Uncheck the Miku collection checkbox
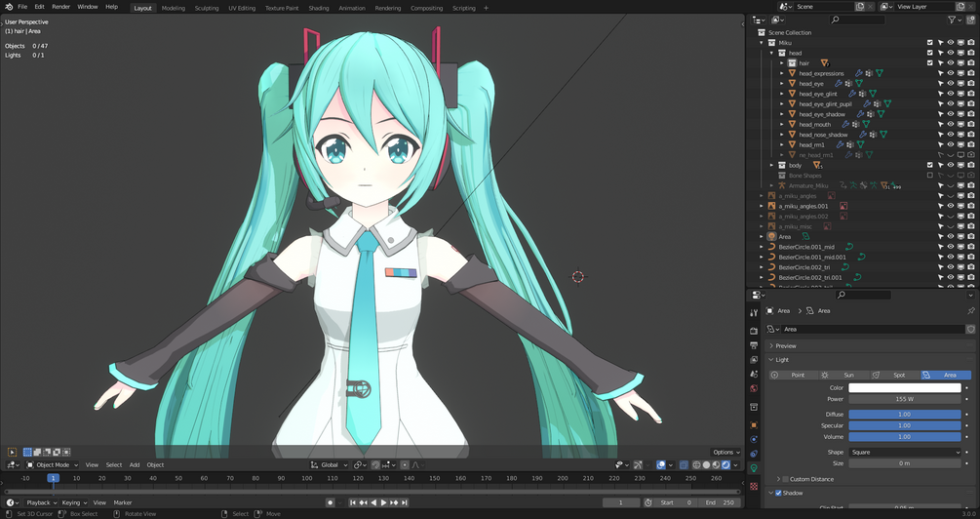This screenshot has height=519, width=980. point(930,43)
